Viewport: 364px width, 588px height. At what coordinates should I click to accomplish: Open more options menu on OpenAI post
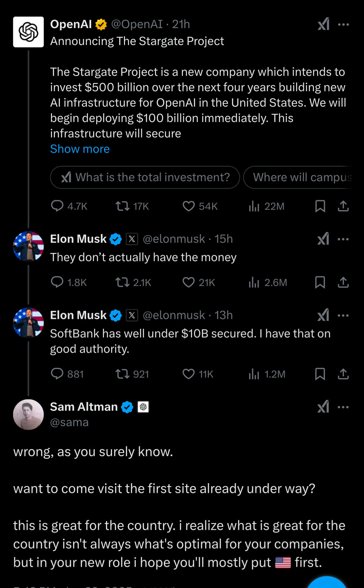point(343,24)
